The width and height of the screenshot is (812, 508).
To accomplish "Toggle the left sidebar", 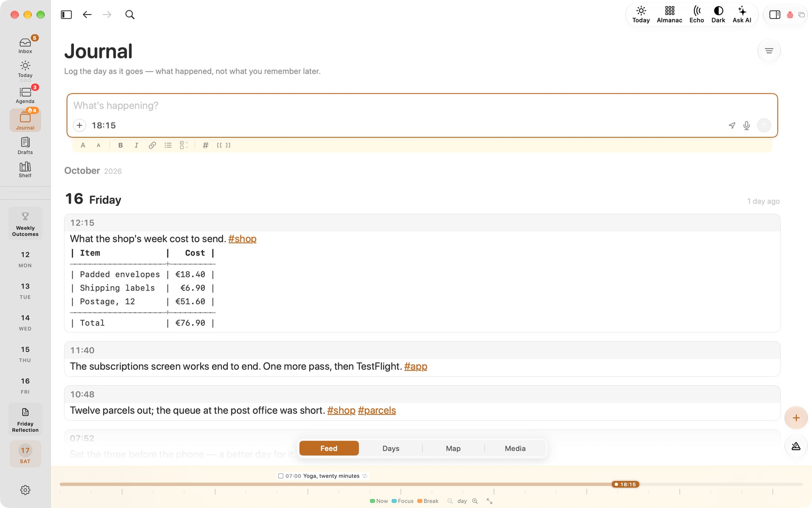I will (66, 15).
